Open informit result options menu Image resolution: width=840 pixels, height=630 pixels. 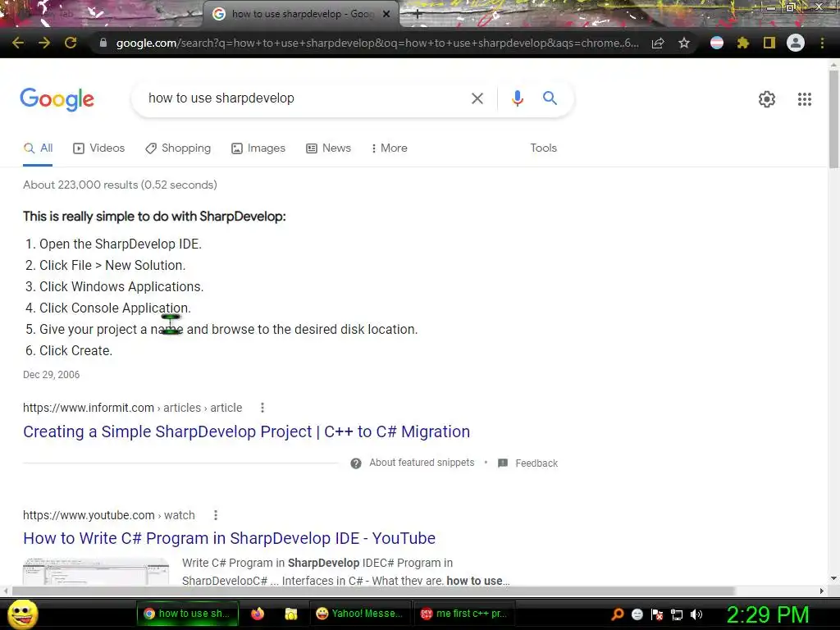pyautogui.click(x=262, y=409)
